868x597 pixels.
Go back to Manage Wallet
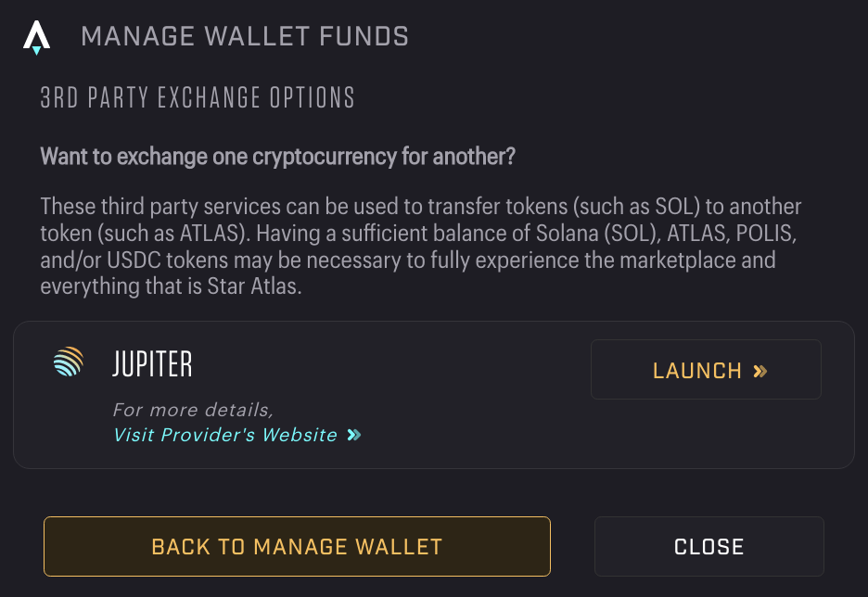pyautogui.click(x=297, y=546)
